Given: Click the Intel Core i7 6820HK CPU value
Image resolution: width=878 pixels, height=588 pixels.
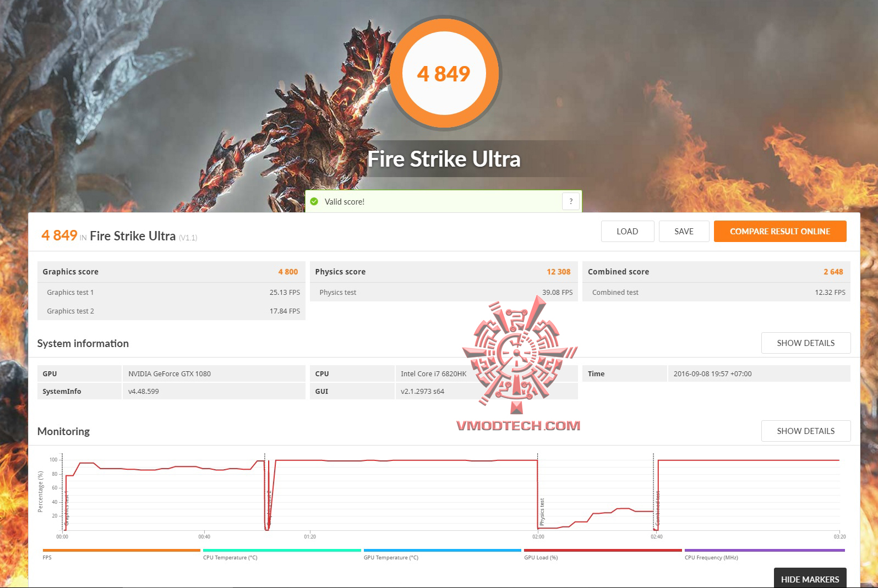Looking at the screenshot, I should point(433,374).
